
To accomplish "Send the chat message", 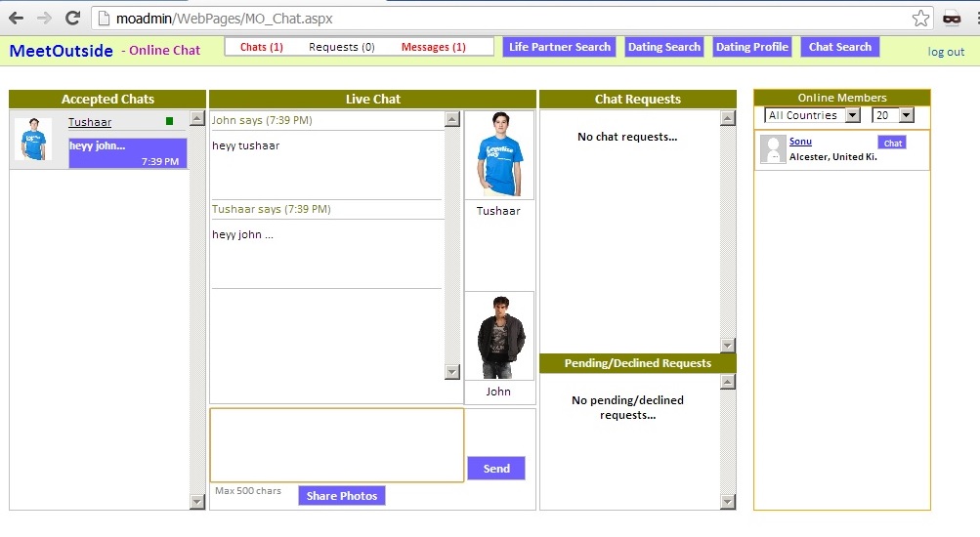I will [496, 469].
